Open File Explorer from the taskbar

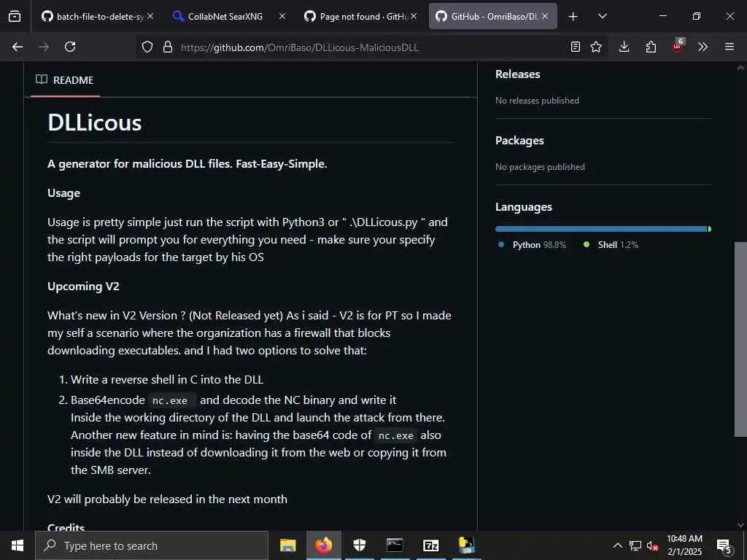pyautogui.click(x=287, y=545)
